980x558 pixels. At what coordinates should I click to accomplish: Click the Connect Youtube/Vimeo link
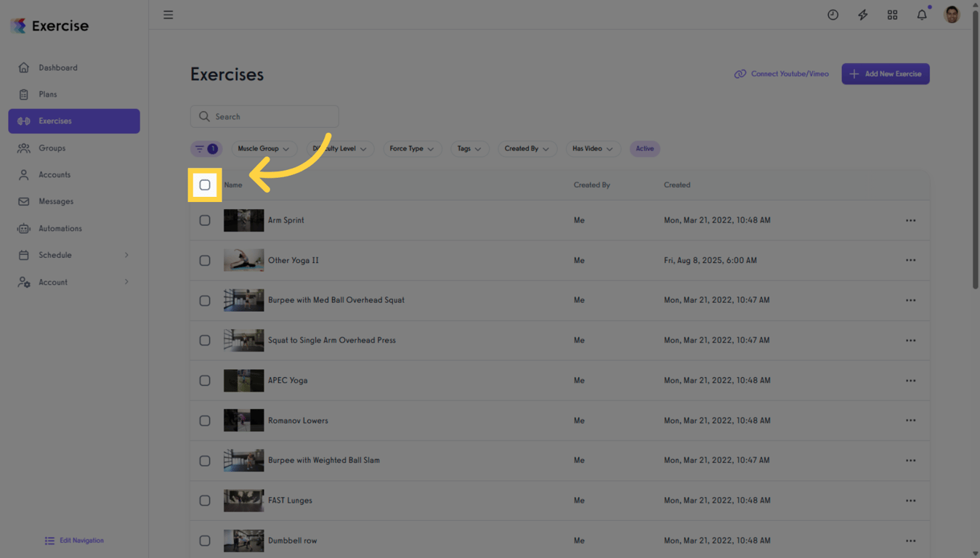click(782, 74)
